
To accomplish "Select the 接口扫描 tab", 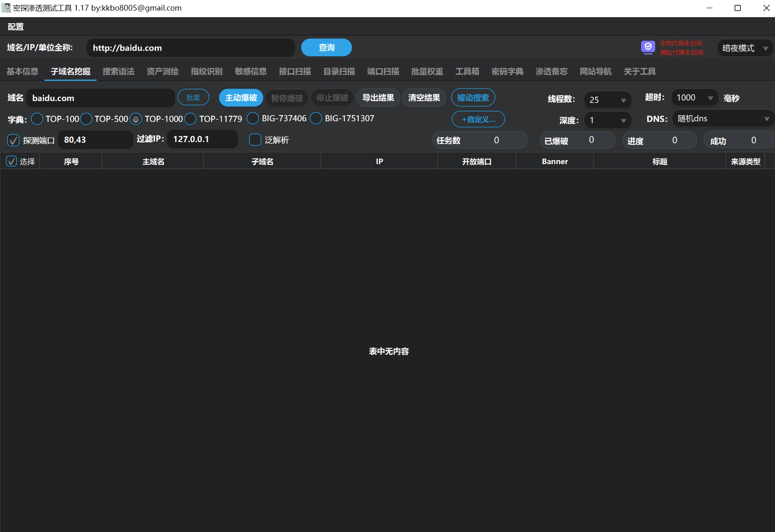I will (295, 71).
